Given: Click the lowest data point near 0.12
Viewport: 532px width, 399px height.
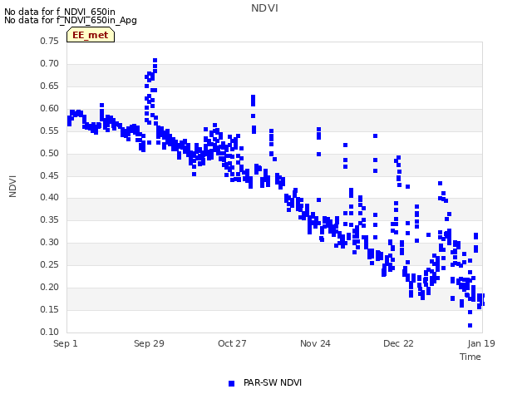Looking at the screenshot, I should pos(470,325).
